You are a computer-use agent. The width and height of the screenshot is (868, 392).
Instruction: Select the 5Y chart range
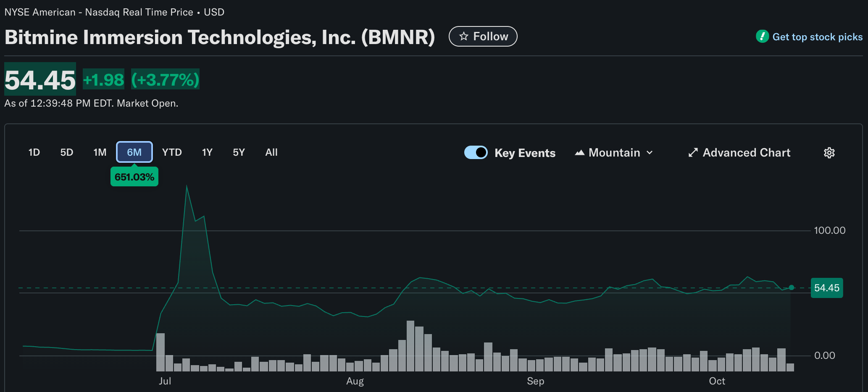pyautogui.click(x=239, y=152)
